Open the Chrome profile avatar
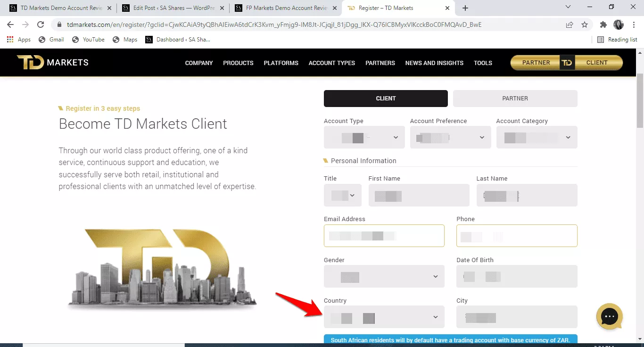644x347 pixels. point(619,25)
